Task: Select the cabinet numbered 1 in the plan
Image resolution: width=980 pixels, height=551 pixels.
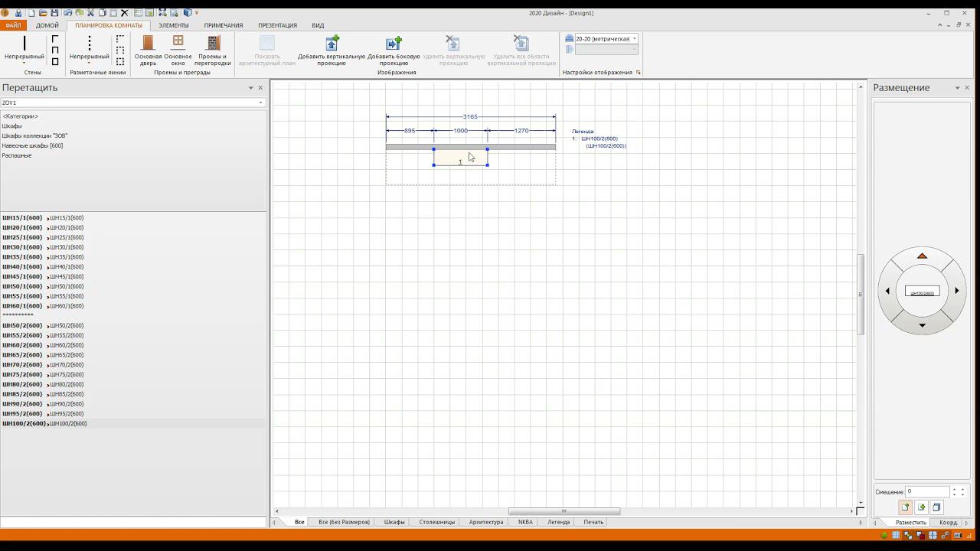Action: [x=460, y=157]
